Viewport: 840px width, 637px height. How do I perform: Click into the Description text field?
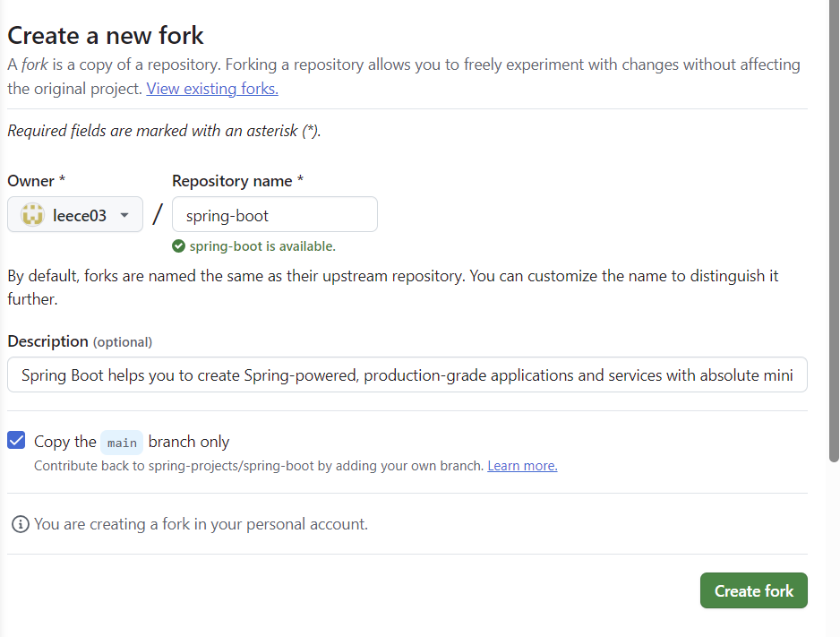[407, 375]
